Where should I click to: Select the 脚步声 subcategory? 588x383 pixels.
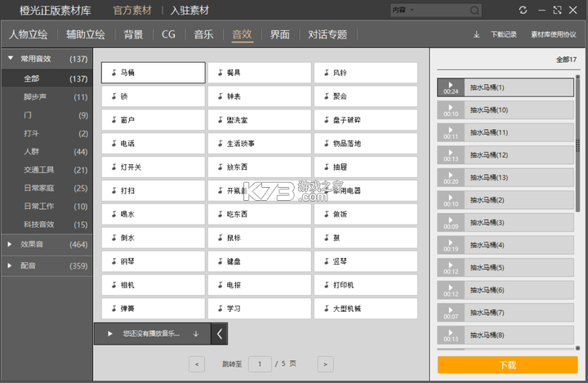coord(47,97)
